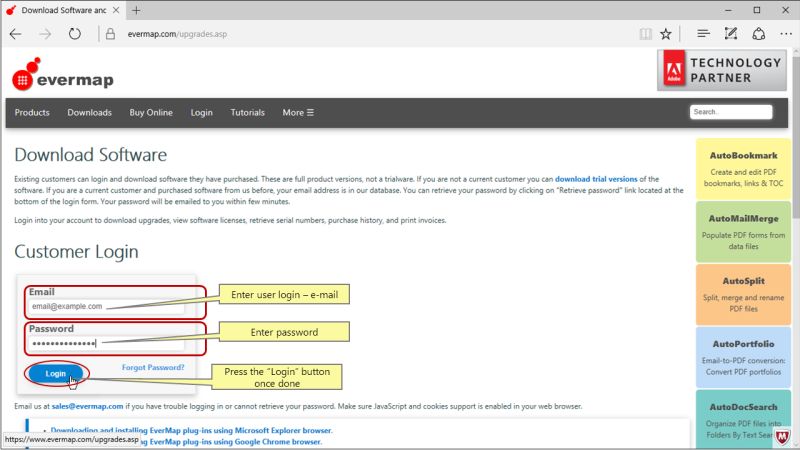Open a new tab with plus button

(x=136, y=10)
